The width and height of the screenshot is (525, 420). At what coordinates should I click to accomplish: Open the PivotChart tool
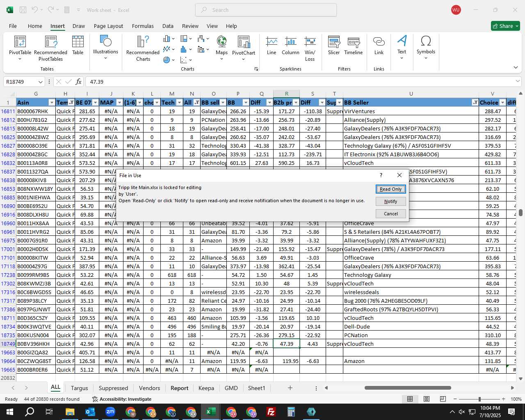tap(244, 48)
